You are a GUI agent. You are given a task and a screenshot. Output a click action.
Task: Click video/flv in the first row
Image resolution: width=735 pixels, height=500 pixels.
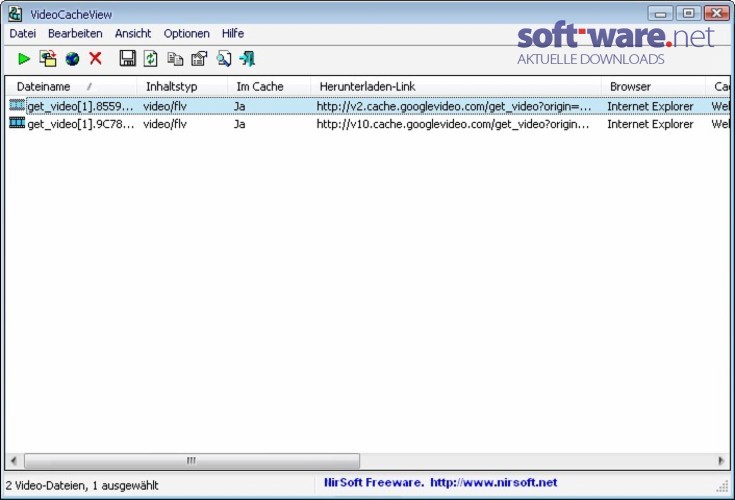(x=165, y=106)
